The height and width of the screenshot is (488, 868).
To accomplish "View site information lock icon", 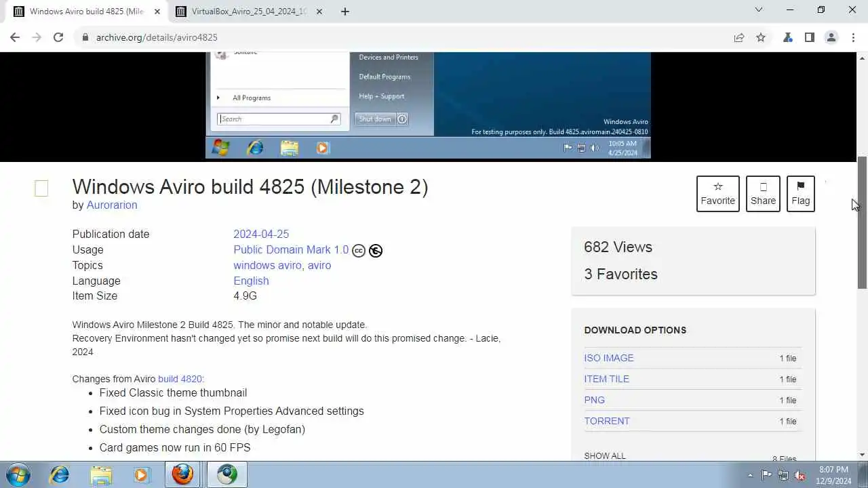I will pos(85,37).
